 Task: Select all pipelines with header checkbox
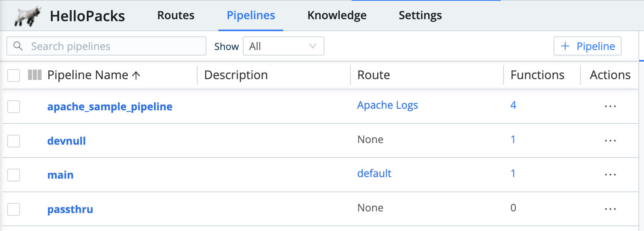coord(14,75)
